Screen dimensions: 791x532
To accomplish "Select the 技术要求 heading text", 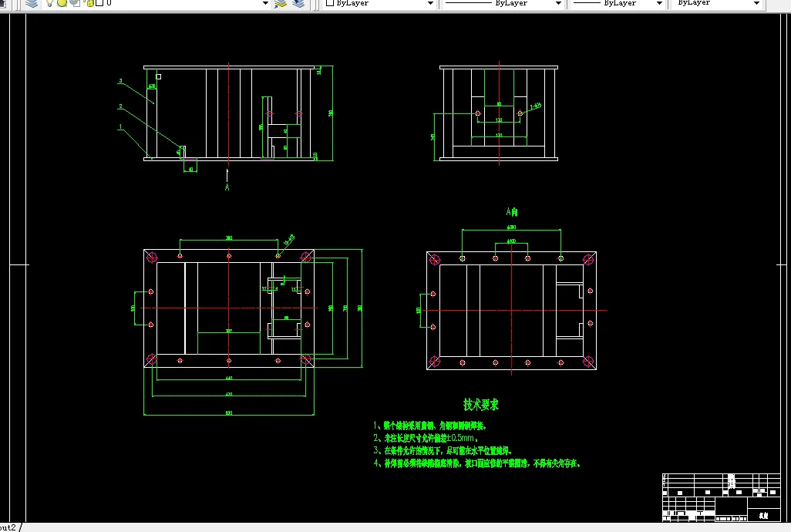I will pos(481,405).
